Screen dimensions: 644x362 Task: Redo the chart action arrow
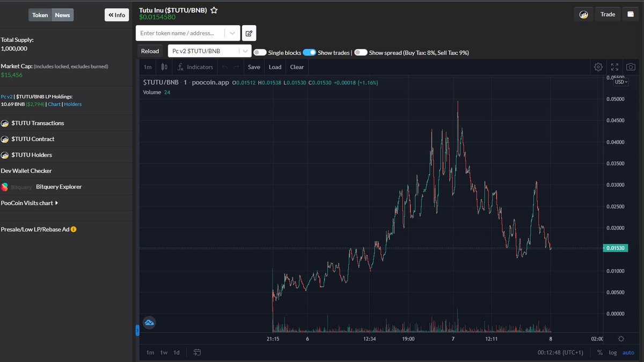coord(236,67)
